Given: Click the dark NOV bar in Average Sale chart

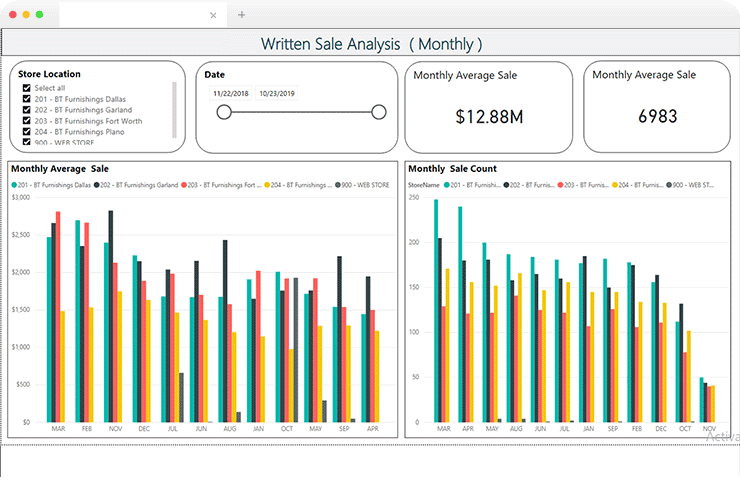Looking at the screenshot, I should point(111,316).
